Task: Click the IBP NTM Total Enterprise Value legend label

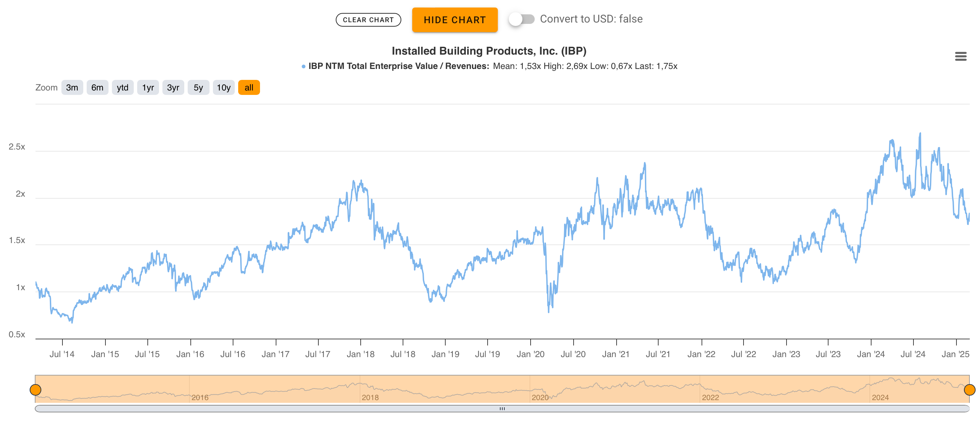Action: 398,66
